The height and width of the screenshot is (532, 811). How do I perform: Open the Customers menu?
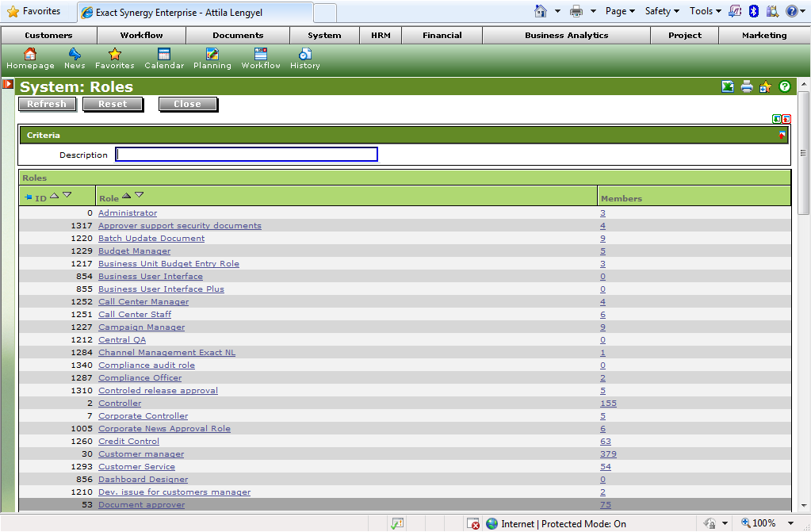[48, 35]
